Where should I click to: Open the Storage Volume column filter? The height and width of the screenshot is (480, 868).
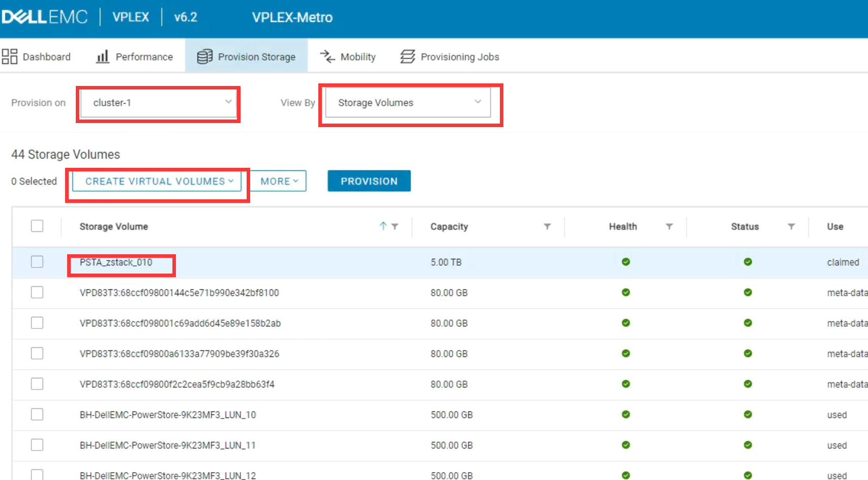(x=395, y=226)
